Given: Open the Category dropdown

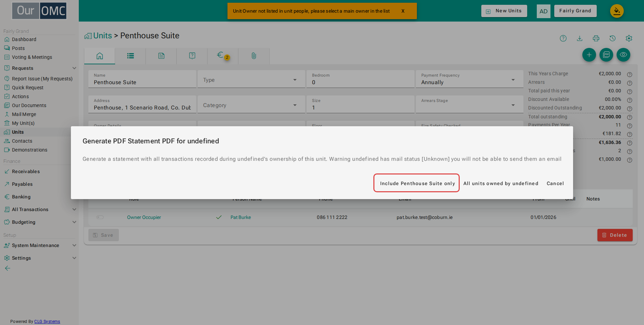Looking at the screenshot, I should [x=251, y=104].
